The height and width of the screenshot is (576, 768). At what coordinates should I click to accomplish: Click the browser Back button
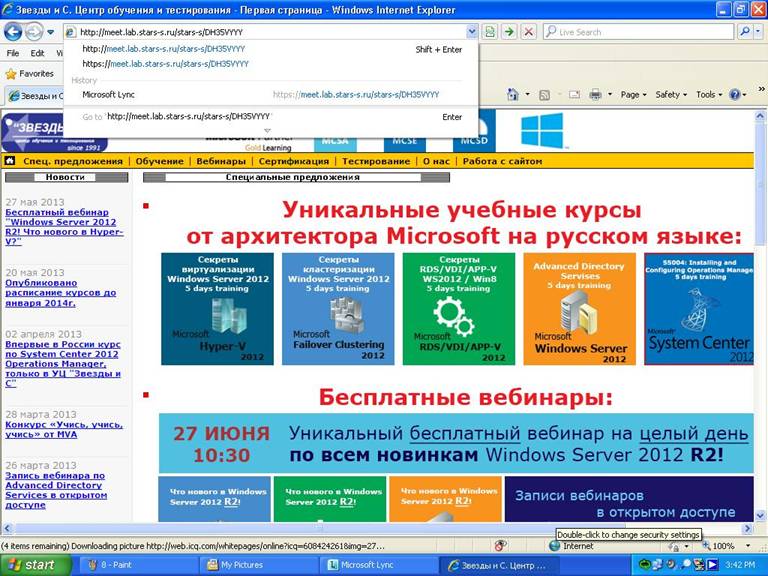point(13,32)
